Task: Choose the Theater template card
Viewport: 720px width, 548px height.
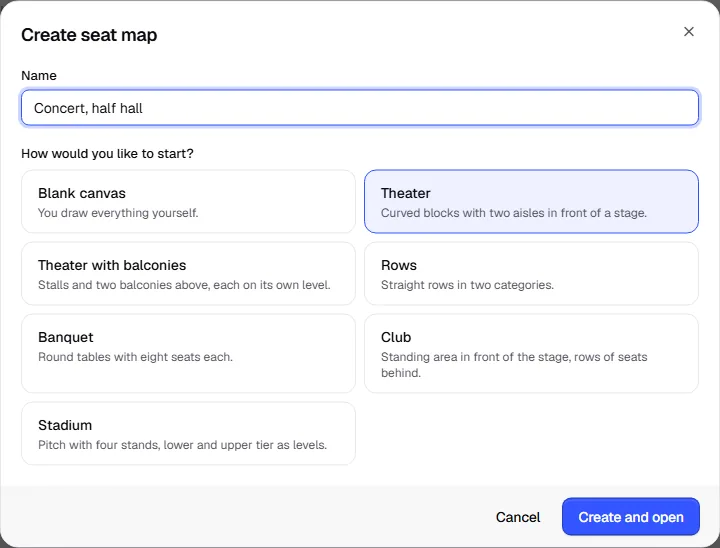Action: coord(531,202)
